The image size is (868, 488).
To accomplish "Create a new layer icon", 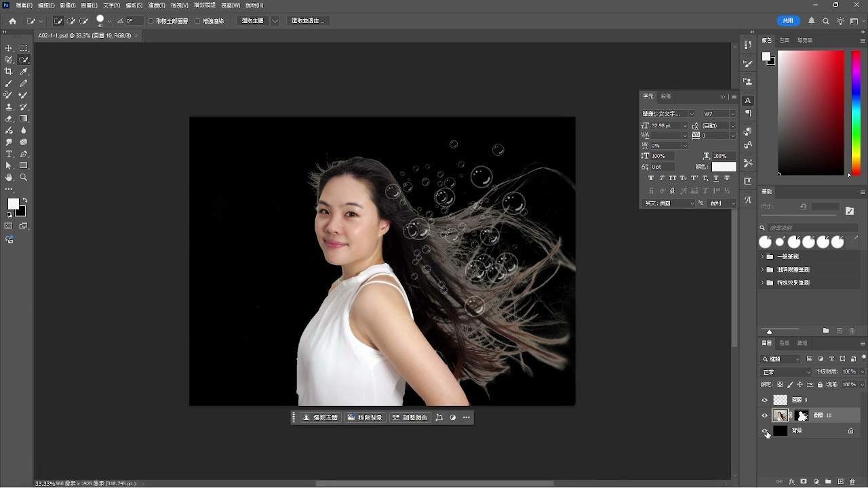I will pyautogui.click(x=841, y=482).
